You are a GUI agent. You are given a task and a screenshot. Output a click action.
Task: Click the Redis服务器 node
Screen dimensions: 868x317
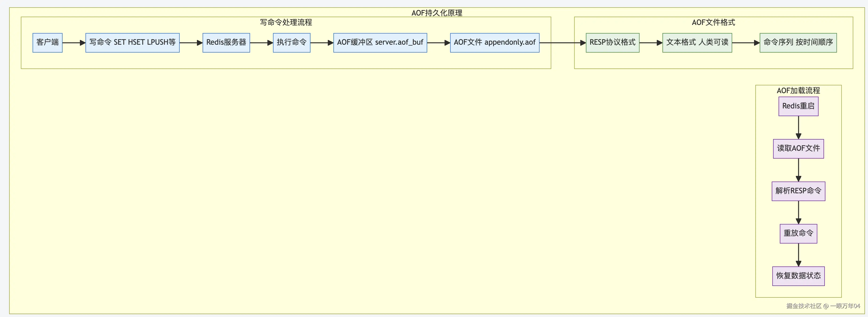[x=226, y=43]
